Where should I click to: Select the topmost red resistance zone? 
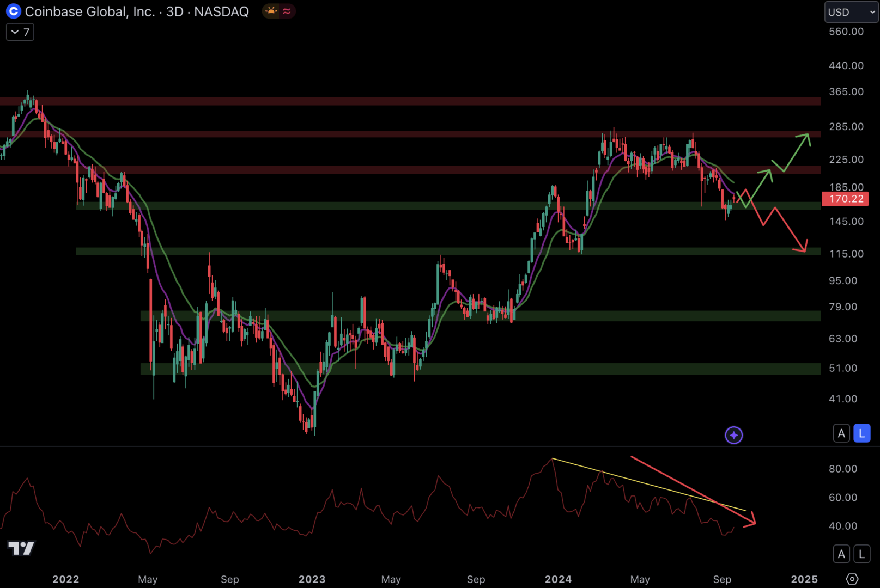click(409, 101)
